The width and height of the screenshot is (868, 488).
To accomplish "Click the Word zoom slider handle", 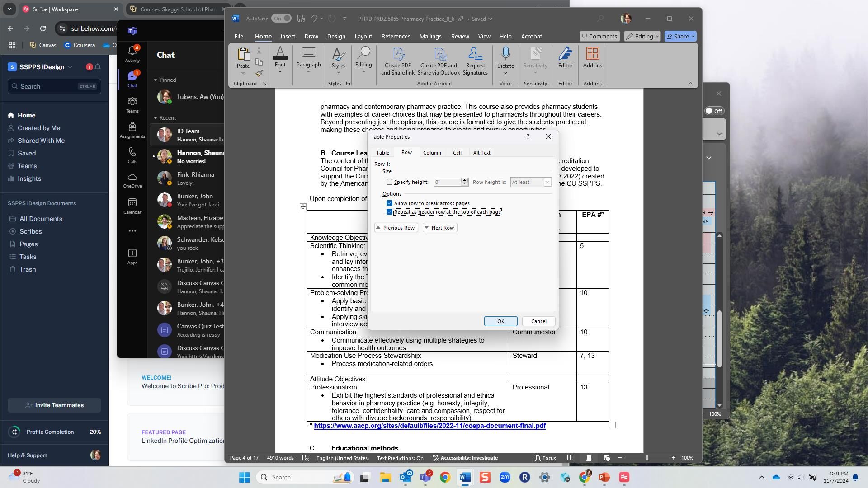I will 647,458.
